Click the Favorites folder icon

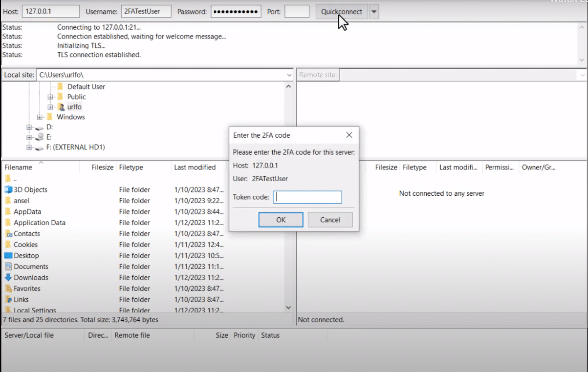pos(8,289)
